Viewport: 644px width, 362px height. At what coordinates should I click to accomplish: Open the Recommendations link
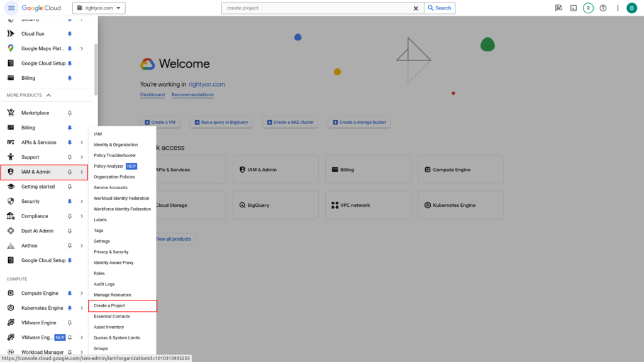pyautogui.click(x=192, y=95)
